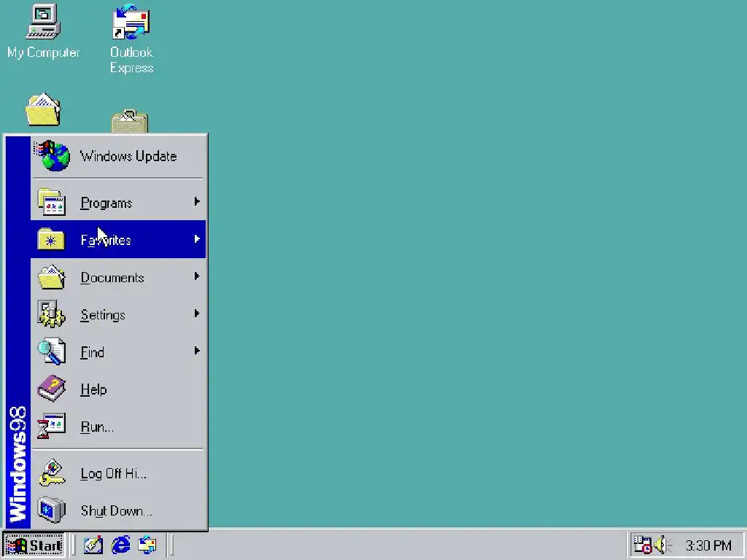Launch Internet Explorer from Quick Launch
This screenshot has width=747, height=560.
(120, 545)
